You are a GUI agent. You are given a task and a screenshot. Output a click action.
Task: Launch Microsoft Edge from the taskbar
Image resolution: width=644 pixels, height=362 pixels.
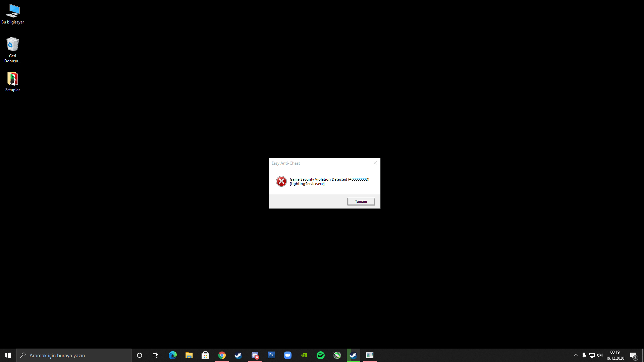pos(172,355)
